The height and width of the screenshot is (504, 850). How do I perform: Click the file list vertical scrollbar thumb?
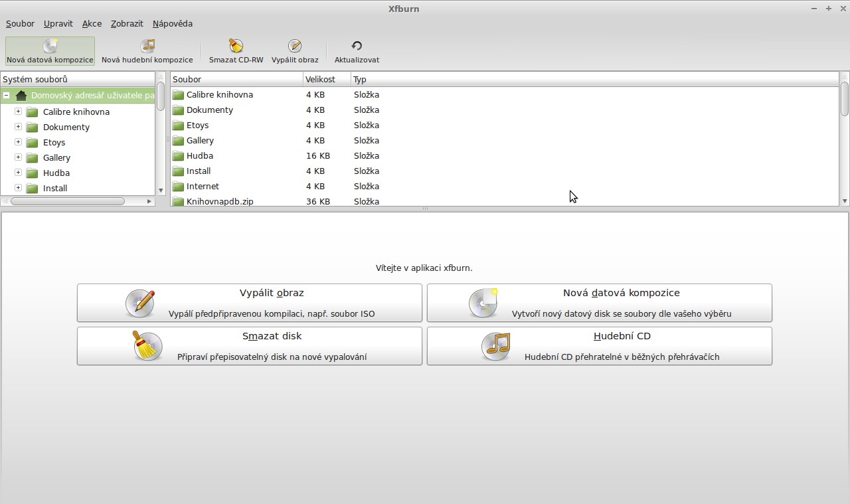[845, 98]
